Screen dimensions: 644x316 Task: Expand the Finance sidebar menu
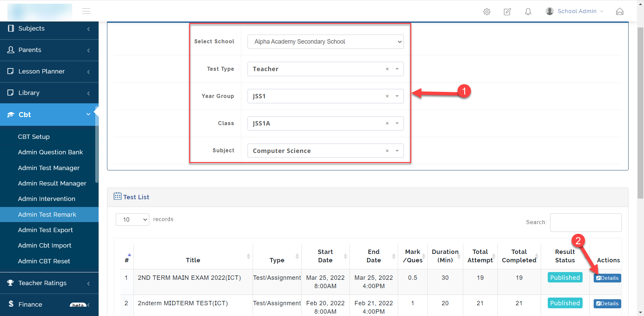click(89, 305)
